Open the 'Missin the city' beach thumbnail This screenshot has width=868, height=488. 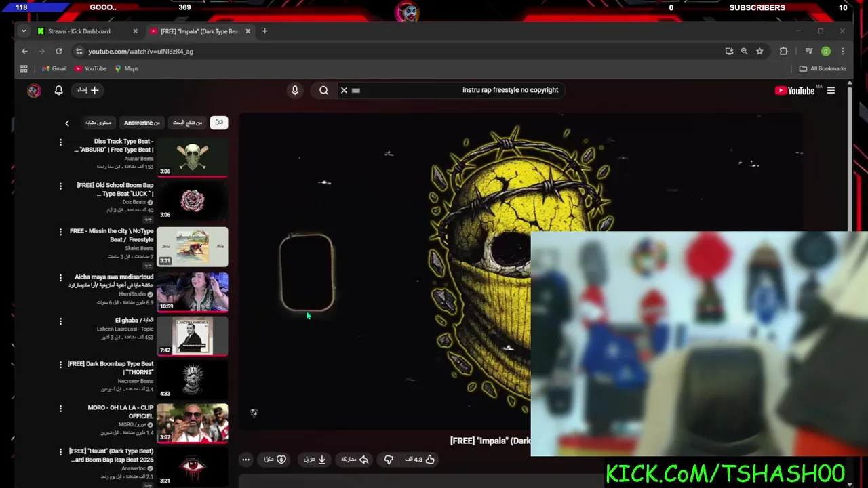click(193, 246)
